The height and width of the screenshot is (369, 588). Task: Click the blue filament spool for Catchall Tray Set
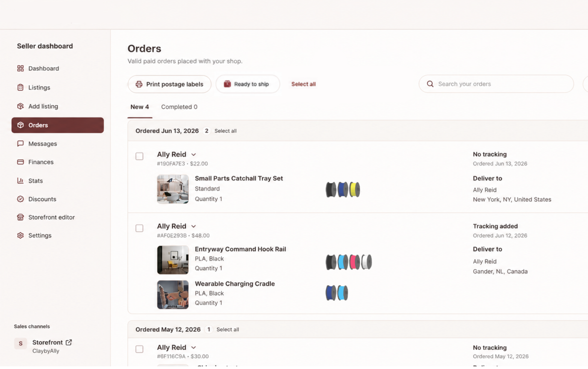click(343, 189)
